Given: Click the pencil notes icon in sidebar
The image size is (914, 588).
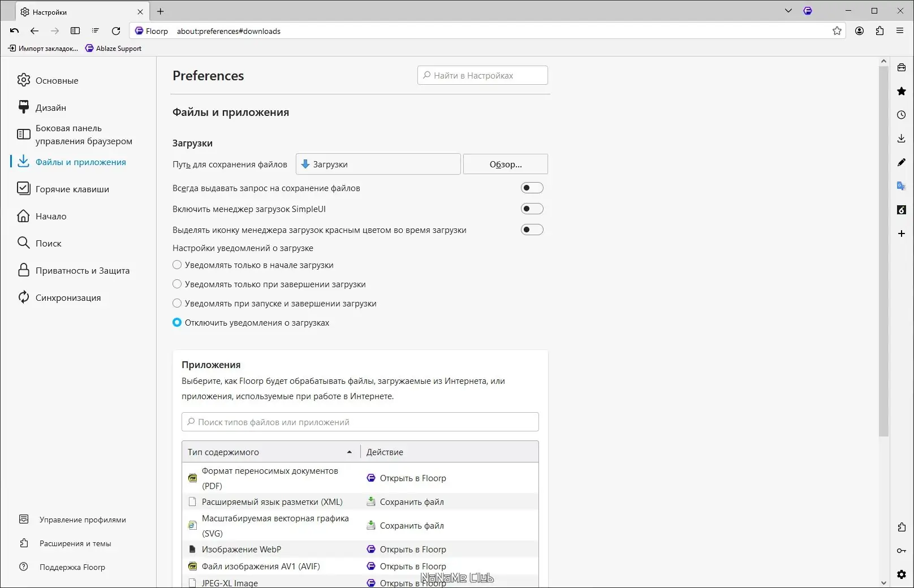Looking at the screenshot, I should (902, 162).
